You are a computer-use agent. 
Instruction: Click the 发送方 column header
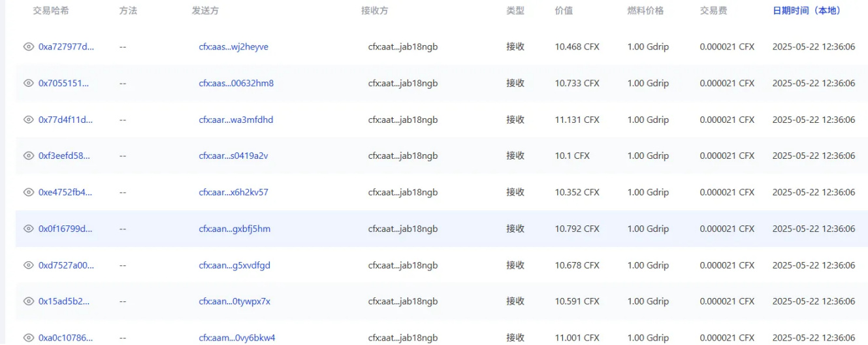[x=205, y=11]
